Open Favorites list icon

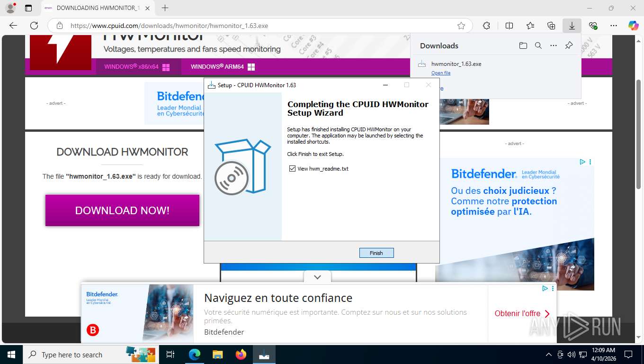(x=530, y=26)
